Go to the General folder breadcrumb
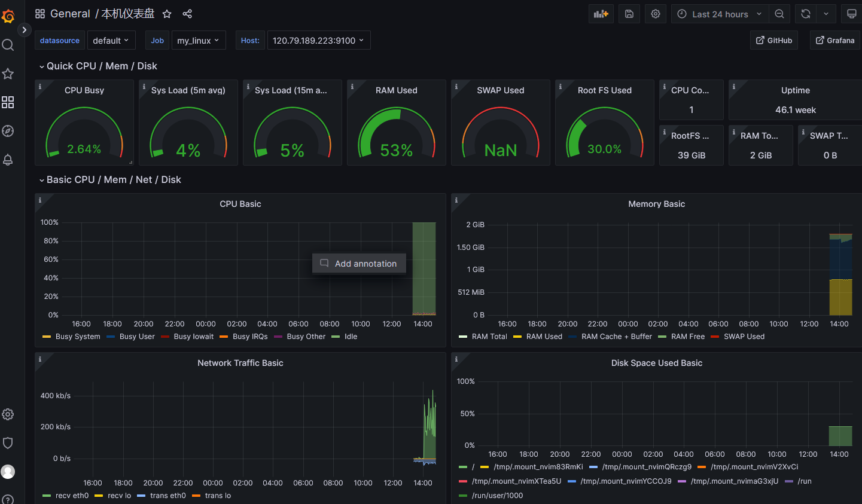 (x=70, y=14)
